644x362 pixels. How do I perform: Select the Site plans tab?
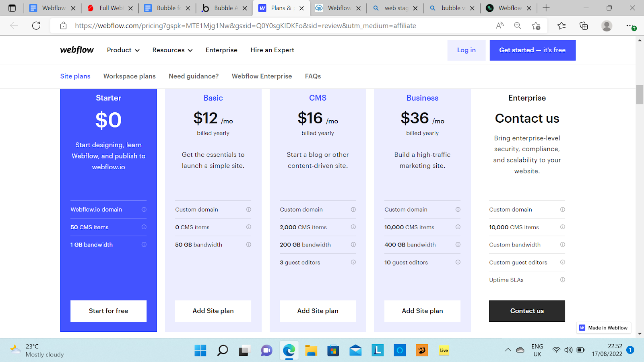coord(75,76)
